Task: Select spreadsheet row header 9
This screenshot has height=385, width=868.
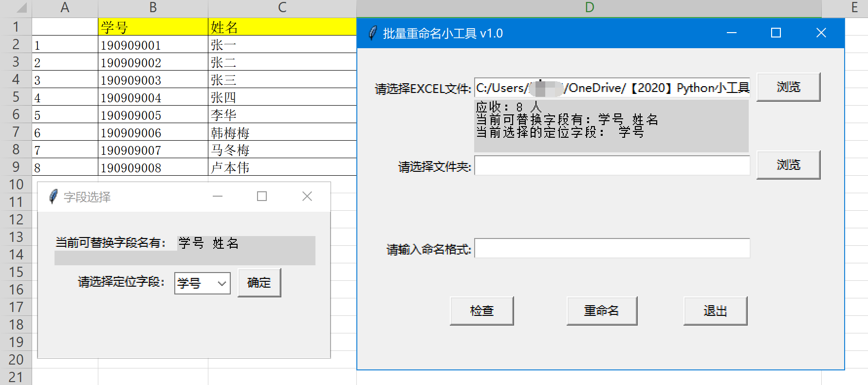Action: (16, 167)
